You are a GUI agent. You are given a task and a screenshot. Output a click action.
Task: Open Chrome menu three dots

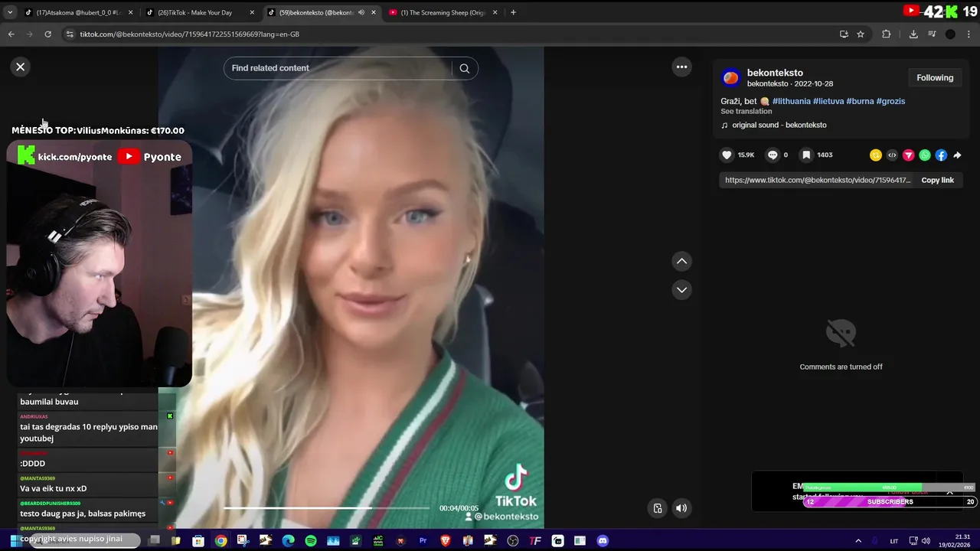tap(969, 34)
